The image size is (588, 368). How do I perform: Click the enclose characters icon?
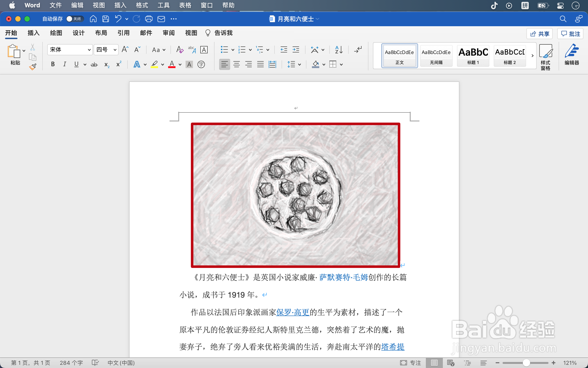[201, 64]
